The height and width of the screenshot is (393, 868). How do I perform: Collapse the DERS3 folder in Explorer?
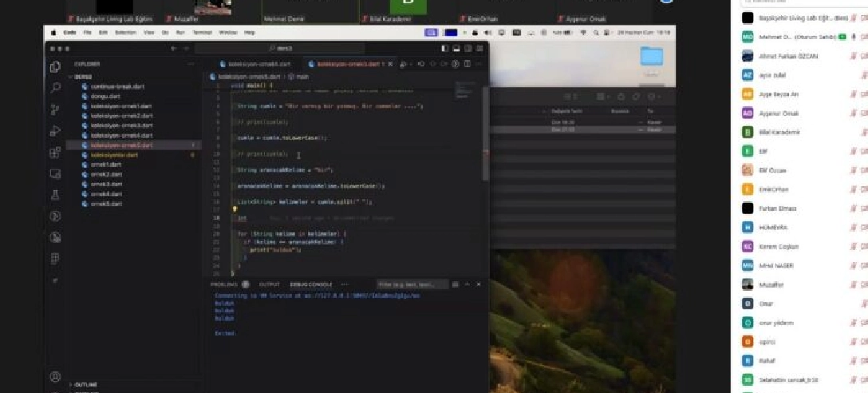click(x=83, y=77)
